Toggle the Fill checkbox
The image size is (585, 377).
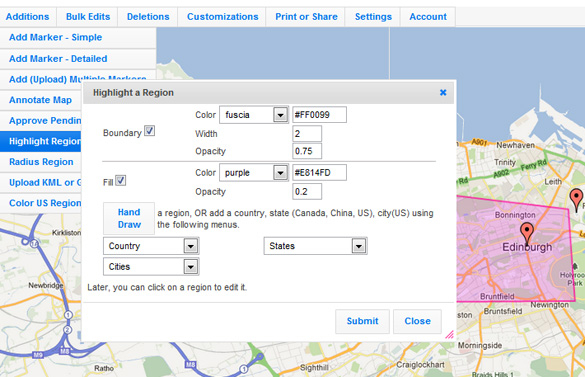pyautogui.click(x=121, y=181)
